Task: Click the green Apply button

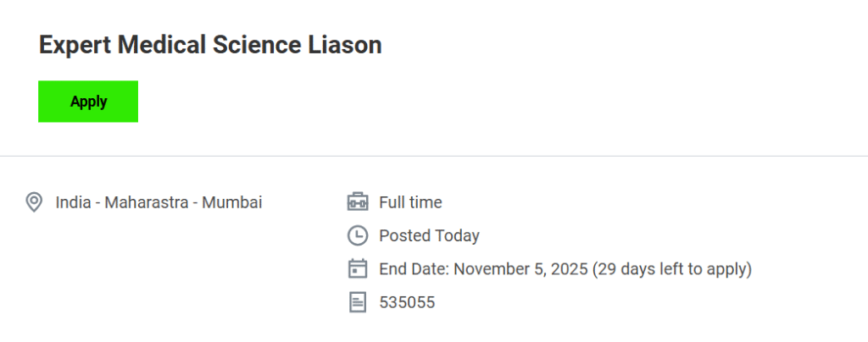Action: (88, 102)
